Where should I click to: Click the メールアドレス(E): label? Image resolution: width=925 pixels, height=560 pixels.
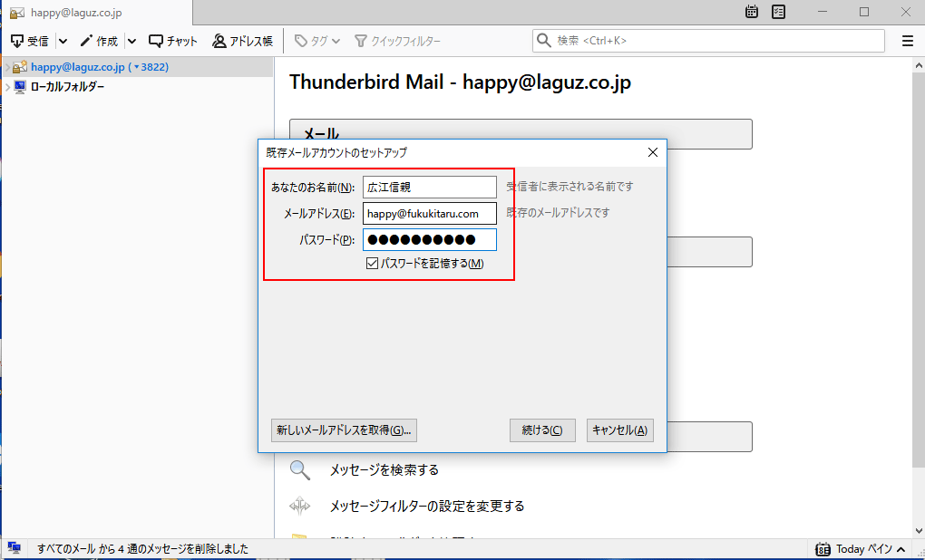tap(319, 214)
